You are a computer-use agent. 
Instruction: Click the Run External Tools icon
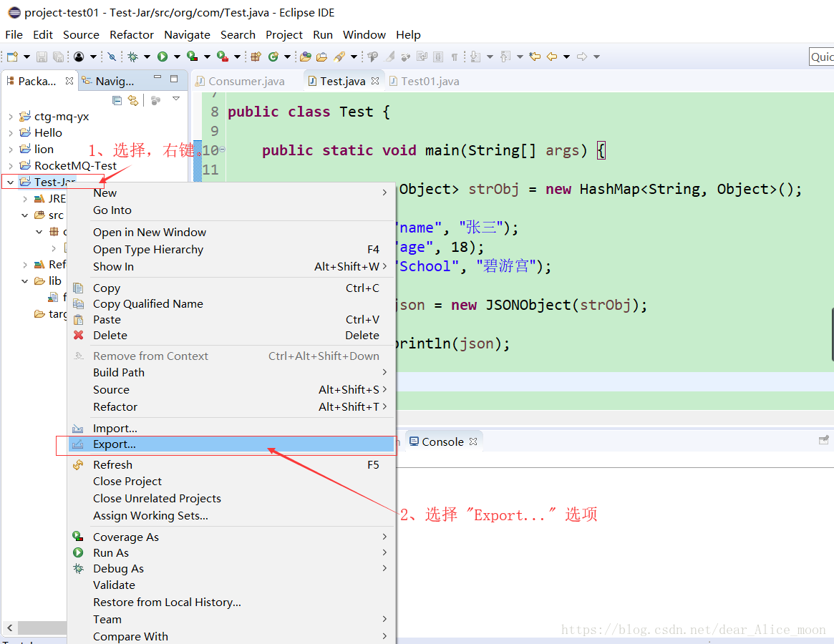tap(223, 57)
